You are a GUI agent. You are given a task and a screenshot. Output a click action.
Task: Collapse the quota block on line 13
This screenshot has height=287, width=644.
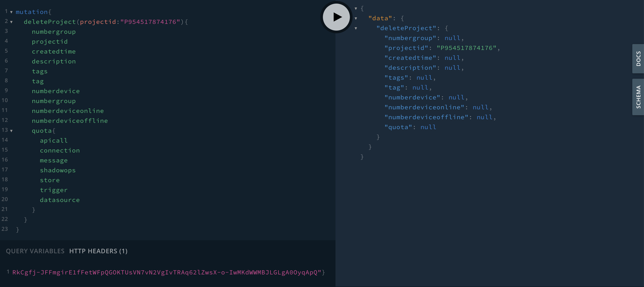click(x=11, y=131)
